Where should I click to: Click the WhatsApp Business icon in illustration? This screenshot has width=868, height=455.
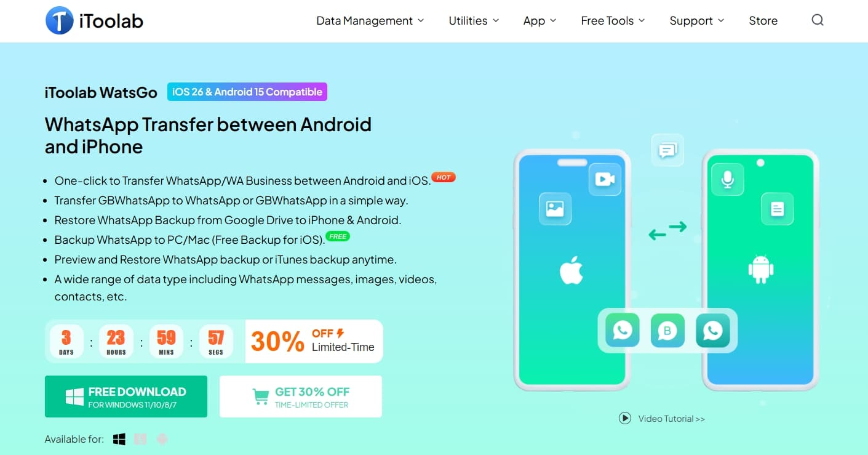(667, 331)
